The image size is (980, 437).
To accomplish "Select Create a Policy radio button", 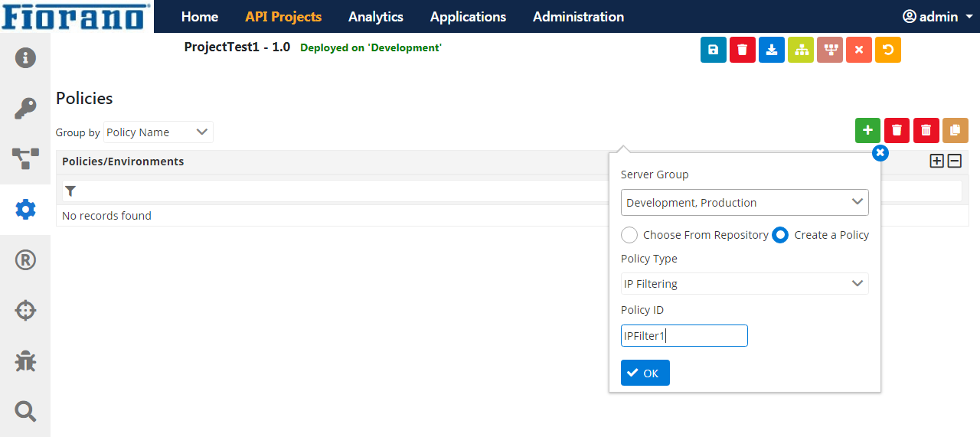I will (780, 235).
